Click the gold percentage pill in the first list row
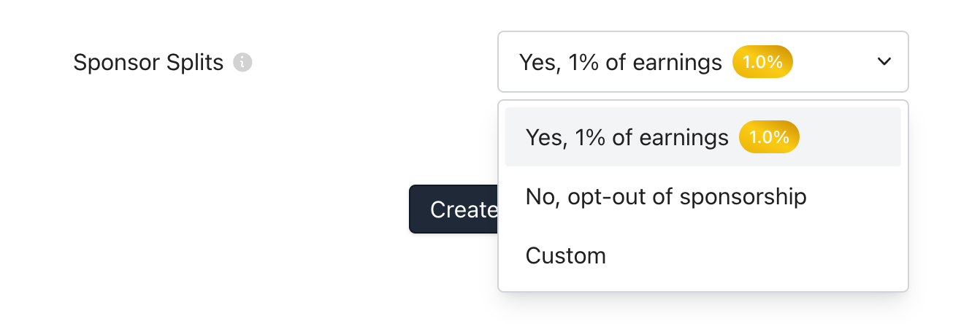 click(769, 137)
